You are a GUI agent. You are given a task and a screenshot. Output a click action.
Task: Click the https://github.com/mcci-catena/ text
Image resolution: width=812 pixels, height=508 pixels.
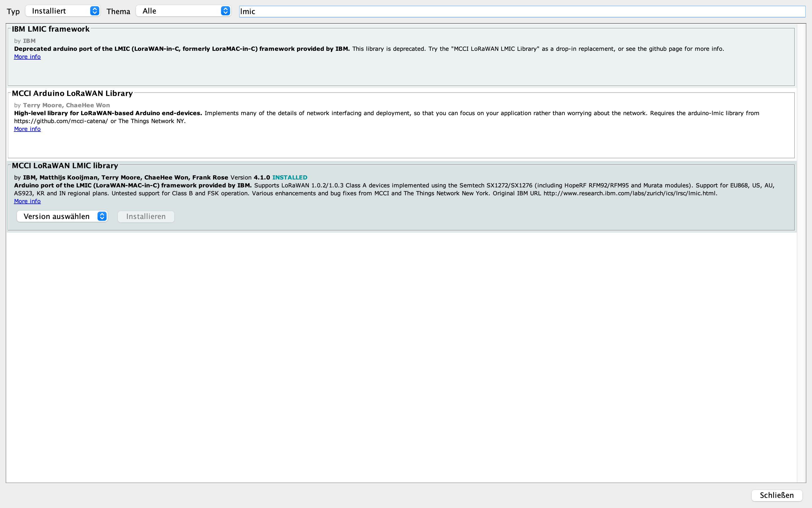click(x=61, y=121)
